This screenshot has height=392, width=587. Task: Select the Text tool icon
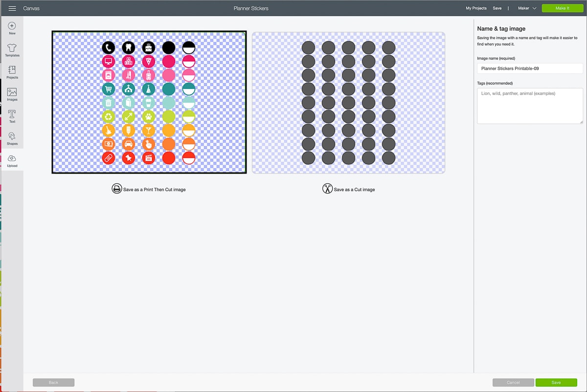(12, 114)
